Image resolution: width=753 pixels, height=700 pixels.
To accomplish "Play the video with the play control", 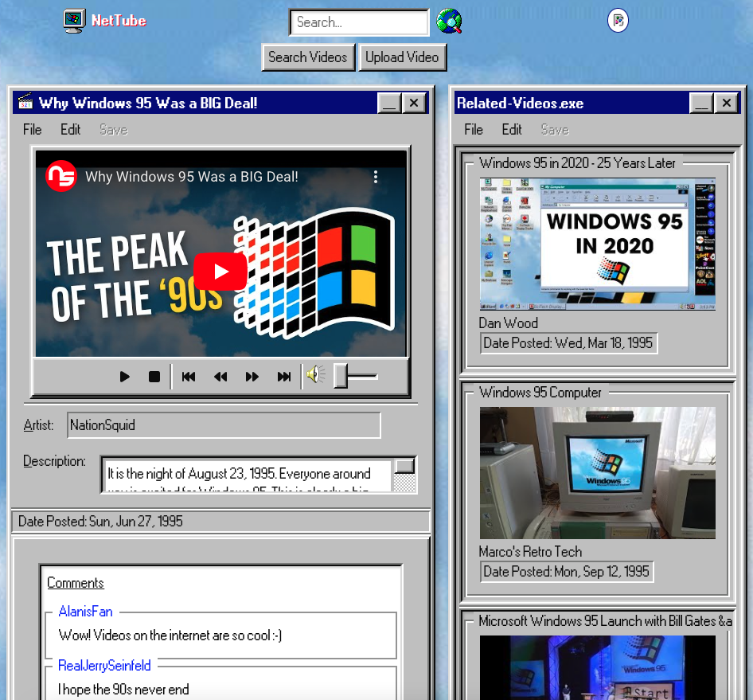I will (x=124, y=377).
